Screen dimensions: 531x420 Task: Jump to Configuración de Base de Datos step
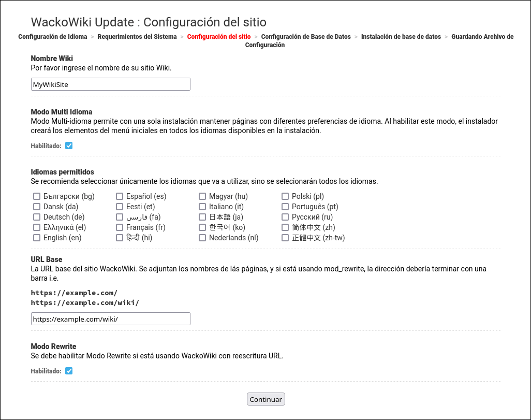coord(306,37)
